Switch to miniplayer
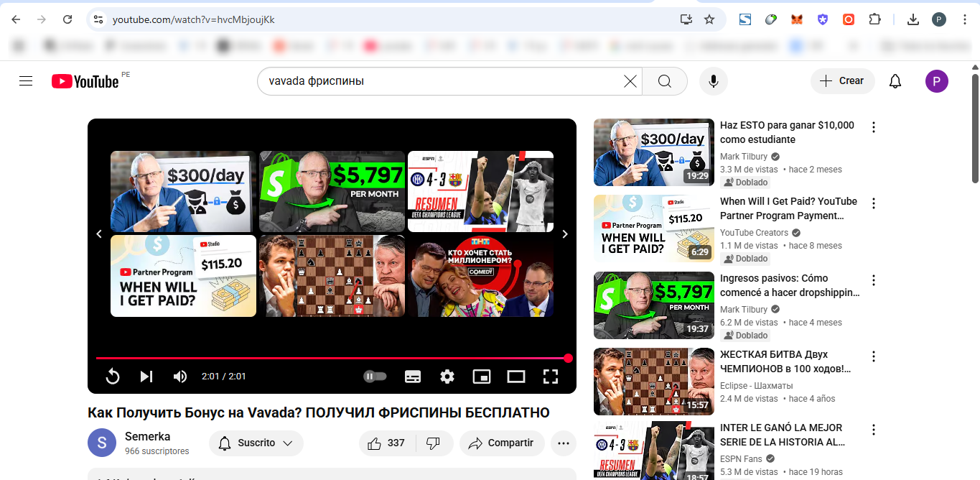 click(482, 376)
